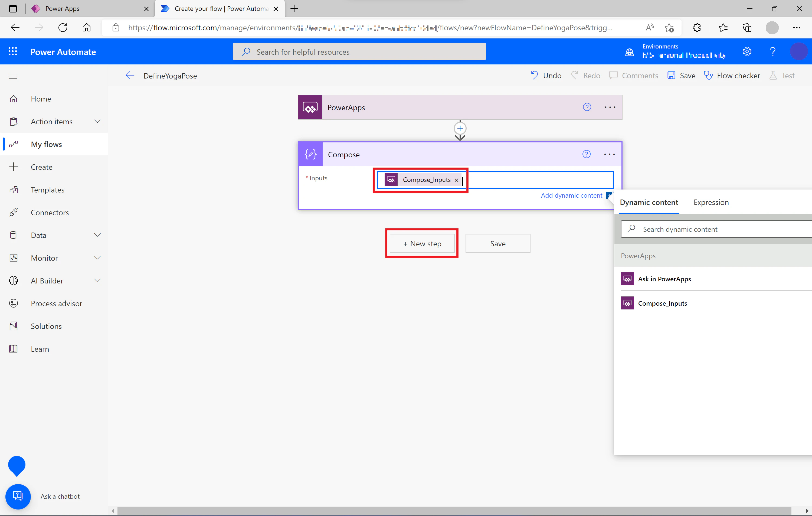Go back using the arrow beside DefineYogaPose
This screenshot has height=516, width=812.
click(130, 76)
